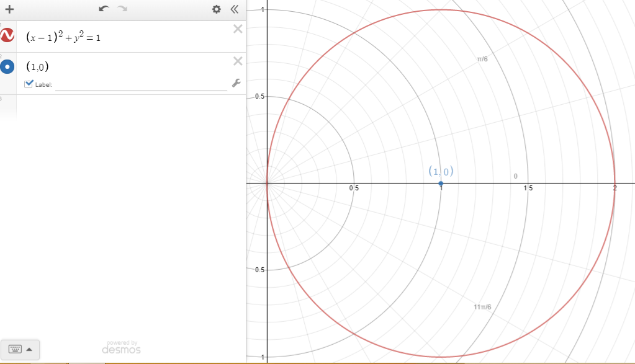Viewport: 635px width, 364px height.
Task: Focus the Label text input field
Action: [x=141, y=85]
